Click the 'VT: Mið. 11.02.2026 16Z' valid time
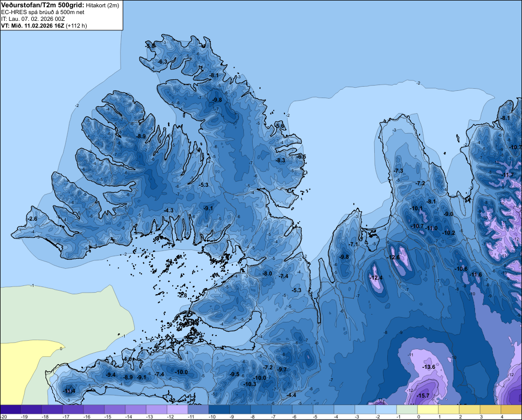522x420 pixels. [x=32, y=26]
